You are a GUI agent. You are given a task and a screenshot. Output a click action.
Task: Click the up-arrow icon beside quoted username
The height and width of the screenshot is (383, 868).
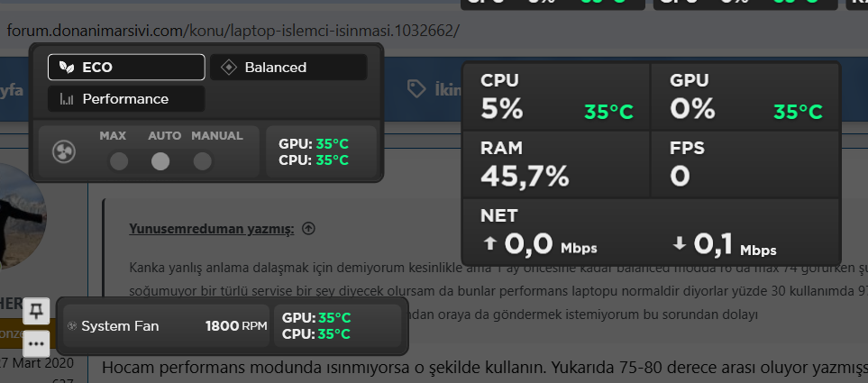pos(309,229)
